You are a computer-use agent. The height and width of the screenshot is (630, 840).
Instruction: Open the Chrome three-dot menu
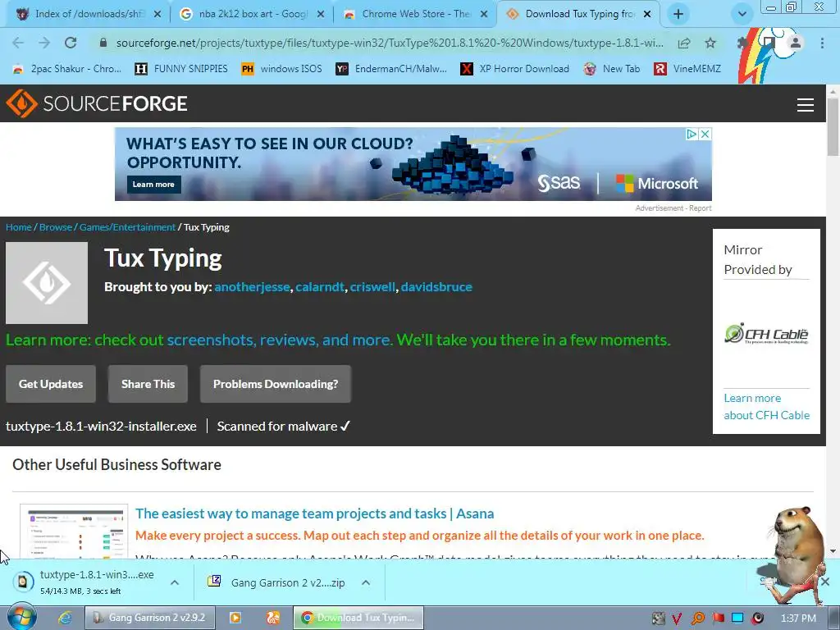pyautogui.click(x=822, y=43)
